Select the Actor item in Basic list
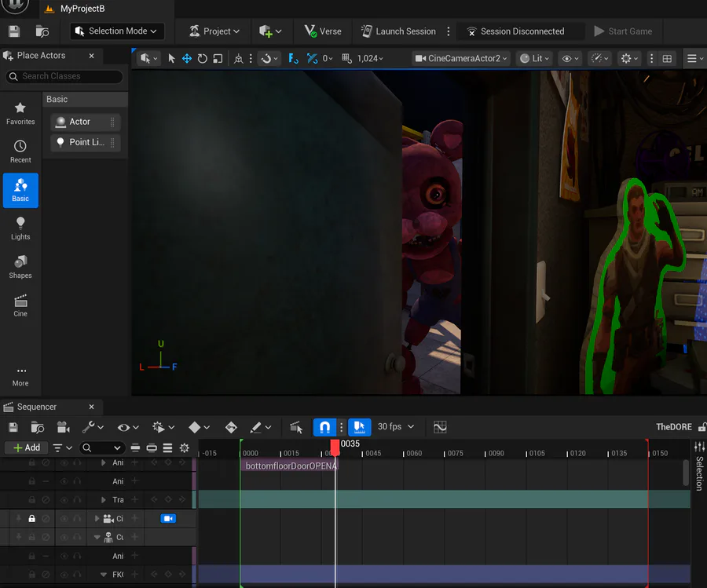The width and height of the screenshot is (707, 588). tap(85, 122)
